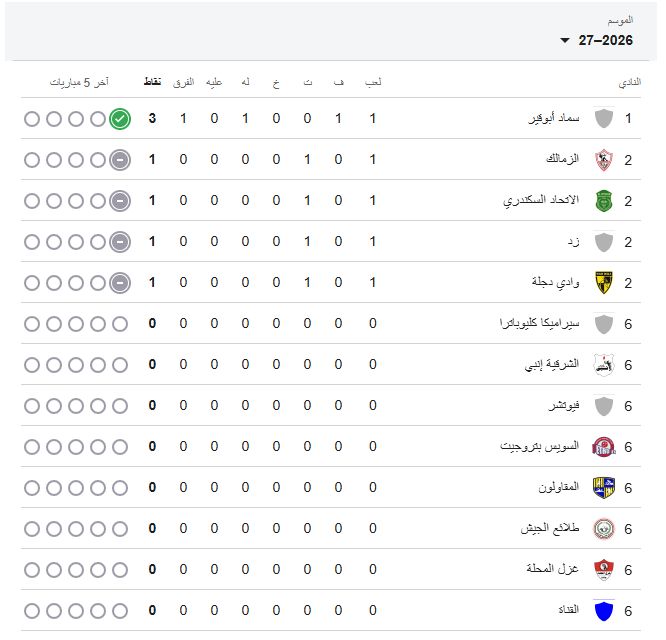Screen dimensions: 666x640
Task: Click the Tala'ea El Gaish crest
Action: 604,529
